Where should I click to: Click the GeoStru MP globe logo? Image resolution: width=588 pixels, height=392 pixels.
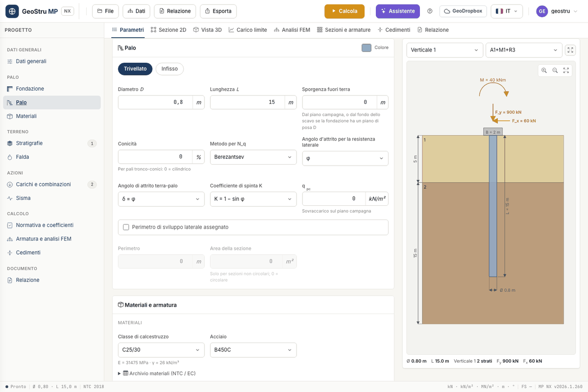click(12, 11)
